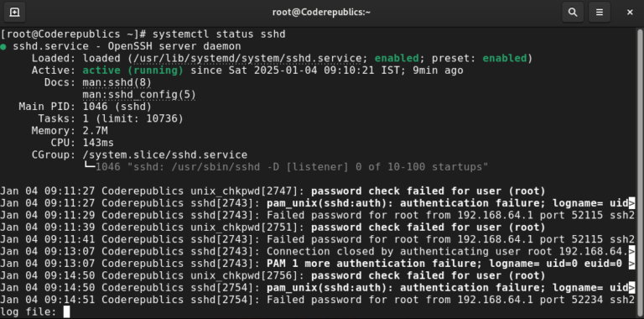This screenshot has width=644, height=319.
Task: Close the root@Coderepublics terminal window
Action: pos(630,13)
